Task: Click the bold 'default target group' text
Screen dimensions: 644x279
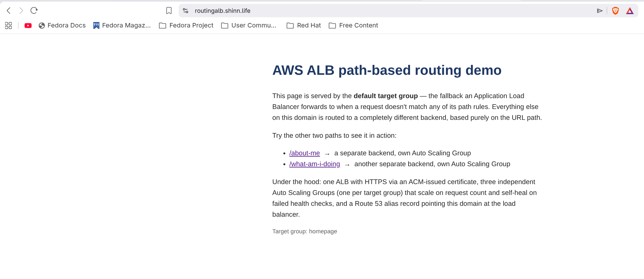Action: [x=386, y=96]
